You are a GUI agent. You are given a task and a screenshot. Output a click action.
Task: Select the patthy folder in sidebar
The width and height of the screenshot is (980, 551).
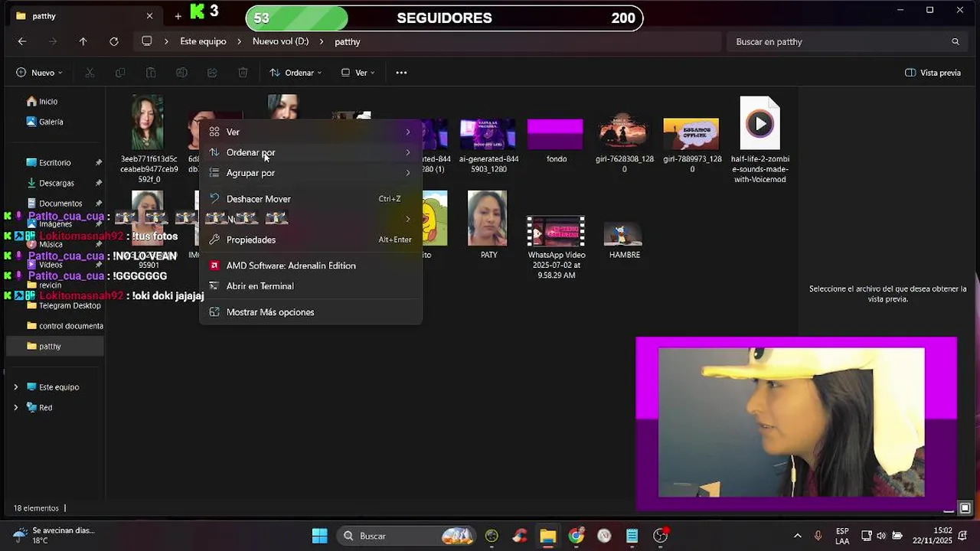pos(54,346)
